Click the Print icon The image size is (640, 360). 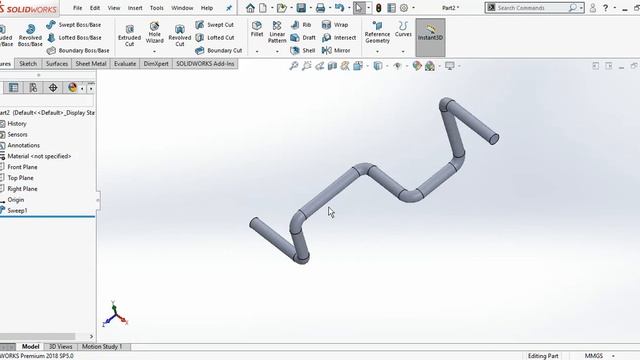click(320, 8)
